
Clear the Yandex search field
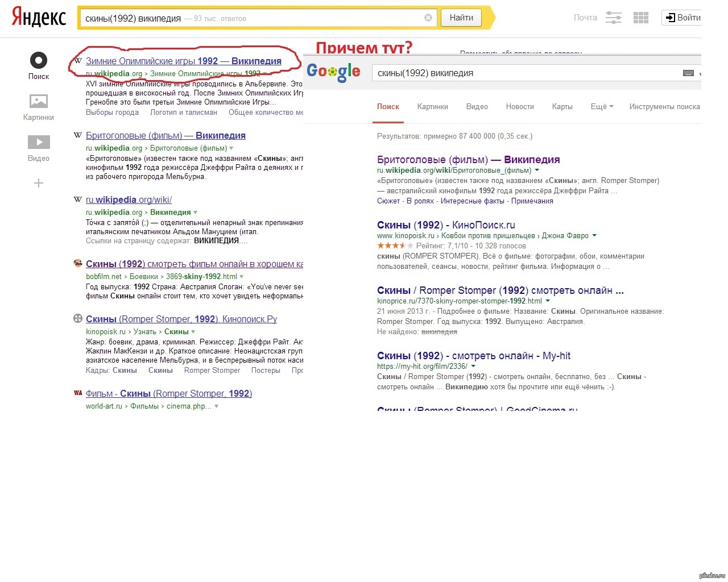coord(428,18)
